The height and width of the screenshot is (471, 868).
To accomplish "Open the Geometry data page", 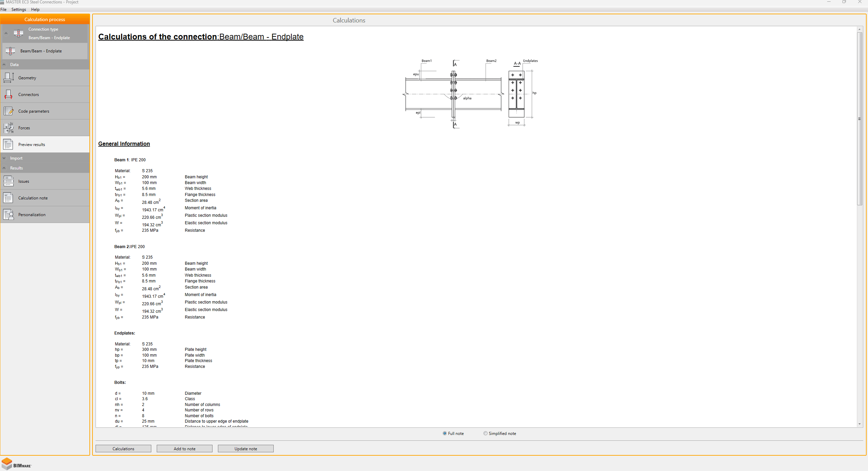I will click(45, 78).
